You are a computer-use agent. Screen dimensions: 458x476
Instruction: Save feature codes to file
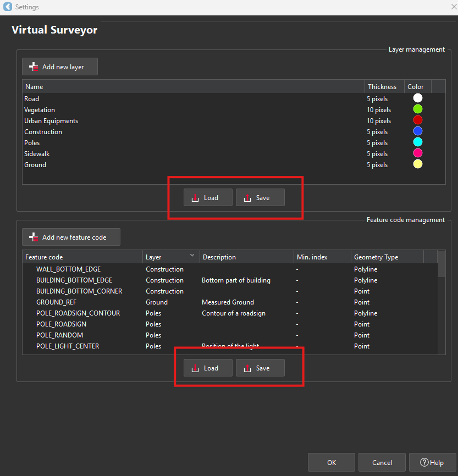260,368
